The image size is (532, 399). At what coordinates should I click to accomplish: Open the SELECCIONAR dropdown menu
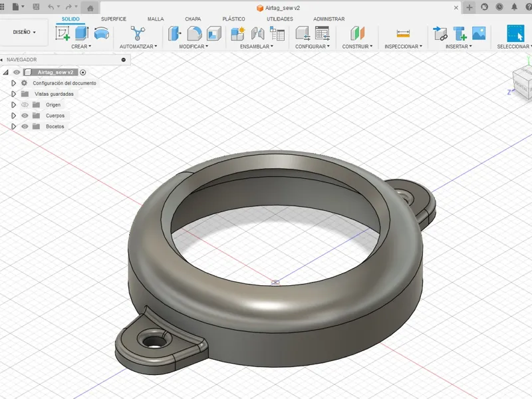click(514, 47)
